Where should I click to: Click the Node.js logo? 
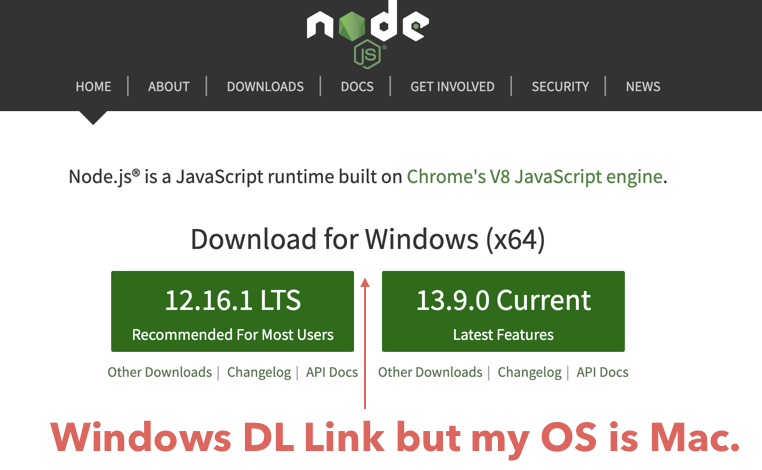tap(368, 33)
